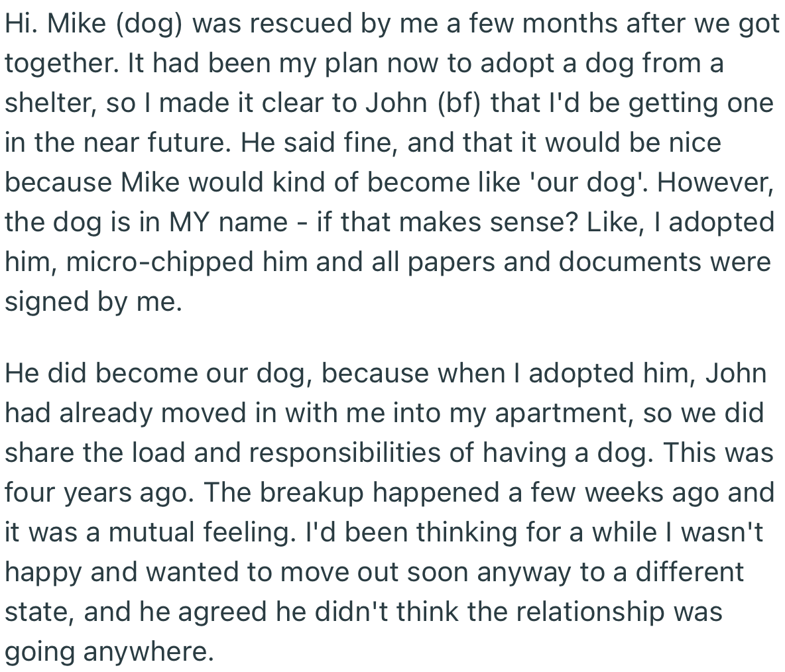The image size is (785, 672).
Task: Click the capitalized word "MY"
Action: tap(189, 223)
